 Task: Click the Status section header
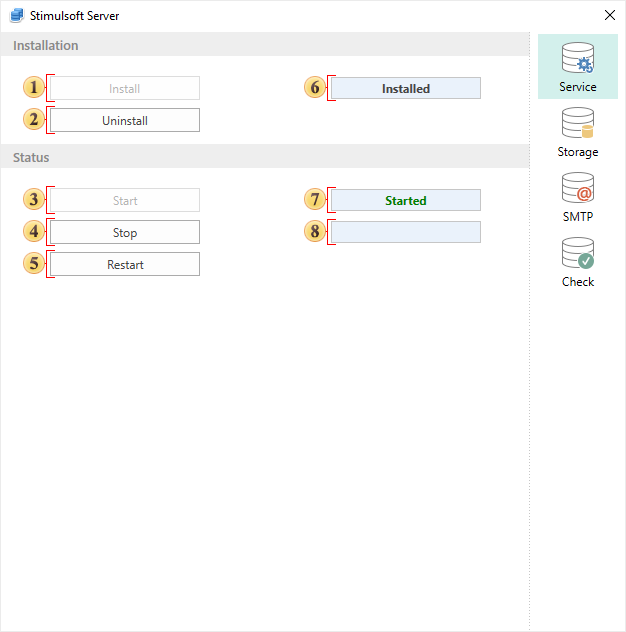[265, 156]
